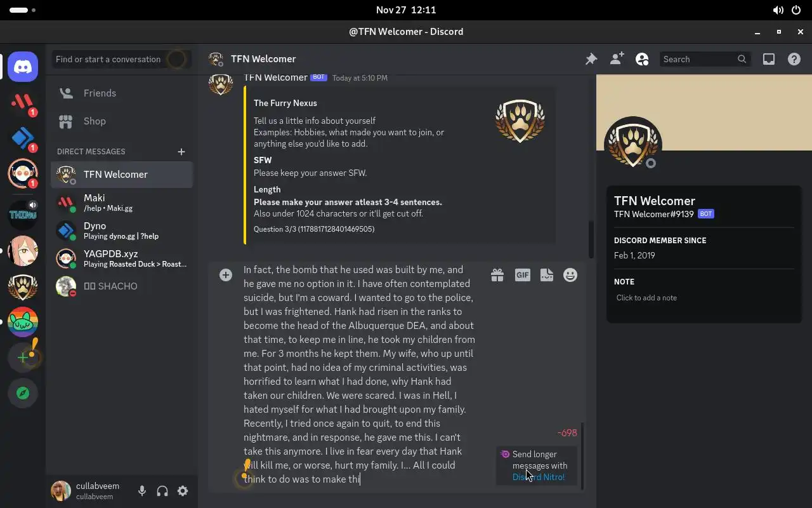
Task: Click TFN Welcomer avatar beside chat message
Action: point(221,83)
